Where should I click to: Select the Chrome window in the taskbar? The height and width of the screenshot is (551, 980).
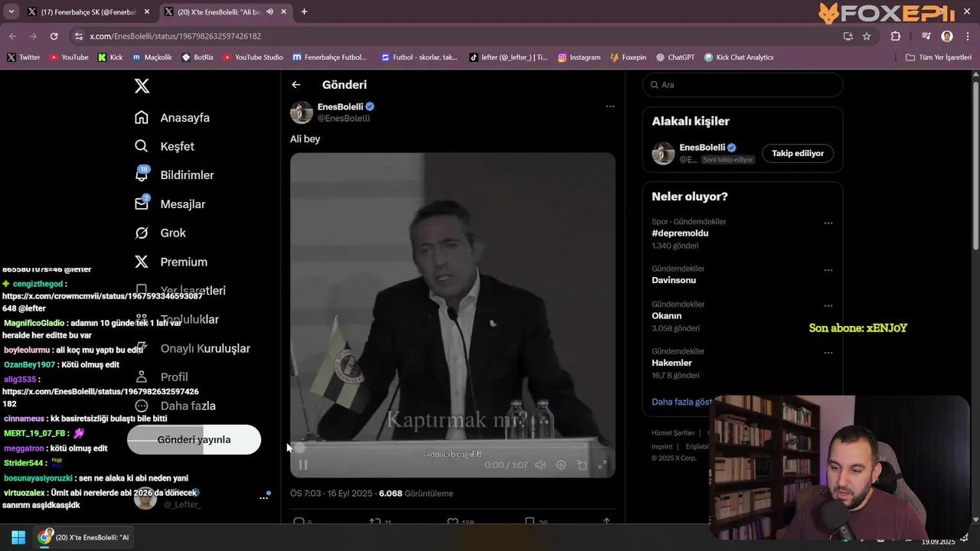tap(84, 537)
